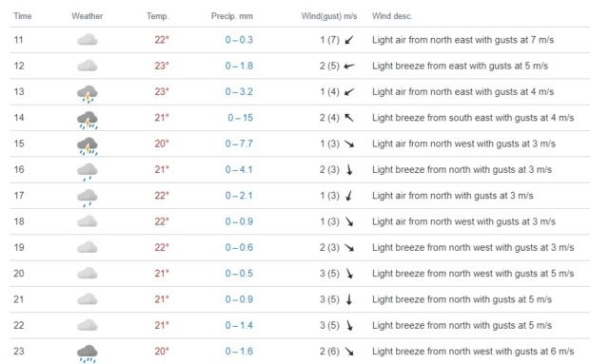Click the light rain icon at hour 16
The width and height of the screenshot is (590, 364).
88,172
